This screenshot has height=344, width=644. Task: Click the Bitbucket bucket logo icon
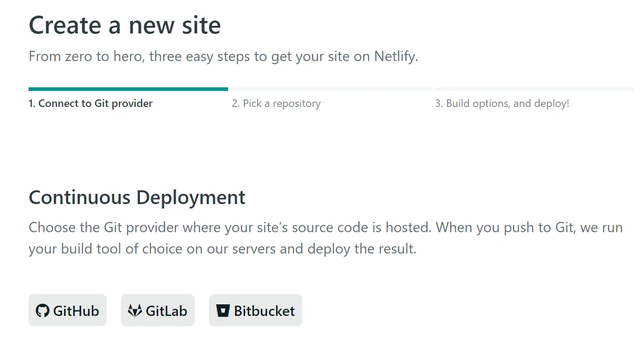click(x=223, y=311)
